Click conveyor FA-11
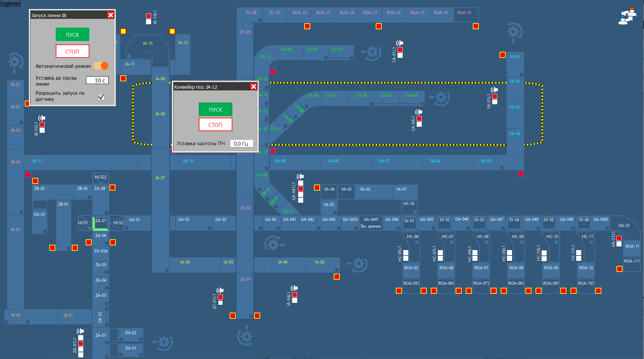 81,162
